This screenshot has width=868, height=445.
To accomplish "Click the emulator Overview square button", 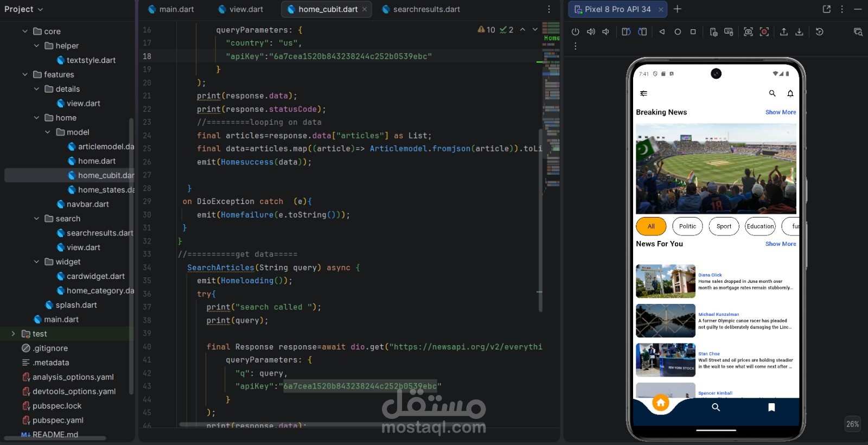I will (693, 32).
